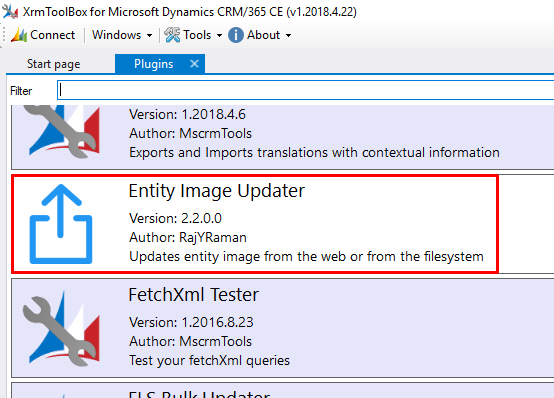Expand the Windows dropdown arrow
554x398 pixels.
coord(149,35)
